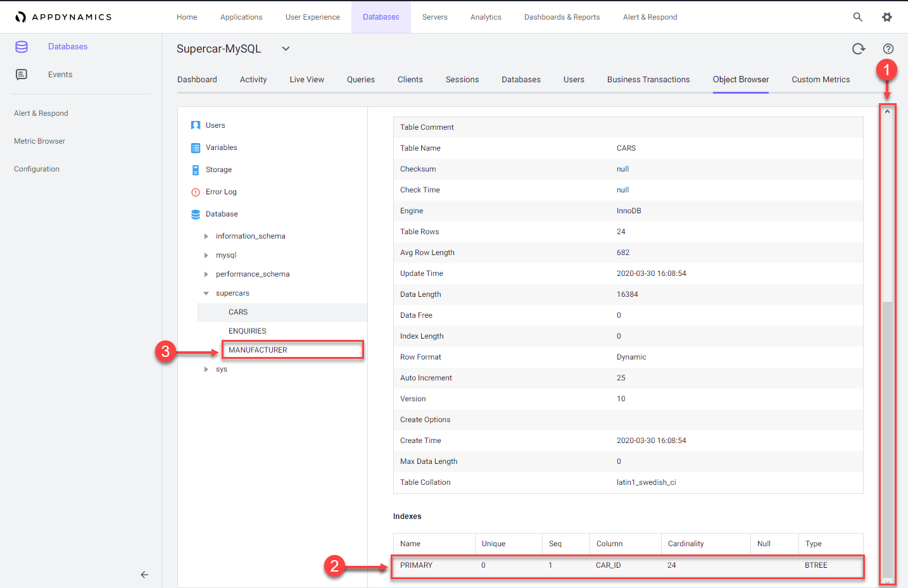Open Configuration sidebar link
Viewport: 908px width, 588px height.
coord(37,169)
